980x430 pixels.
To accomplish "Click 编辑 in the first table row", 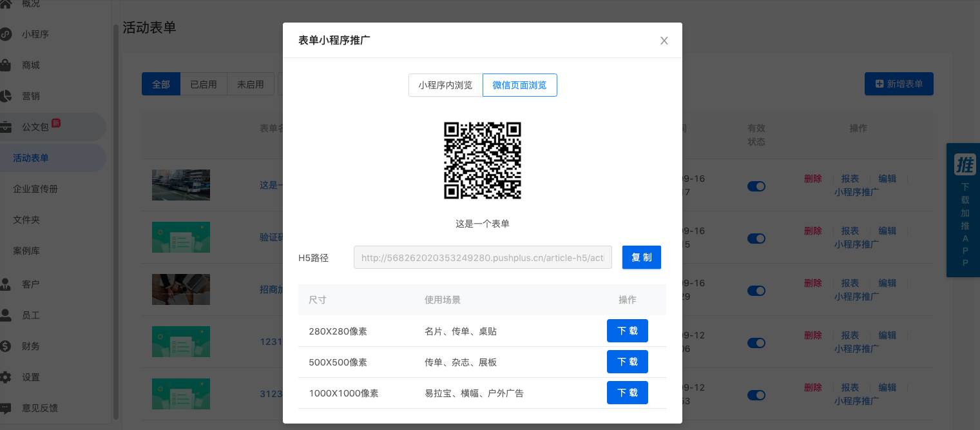I will (x=887, y=179).
